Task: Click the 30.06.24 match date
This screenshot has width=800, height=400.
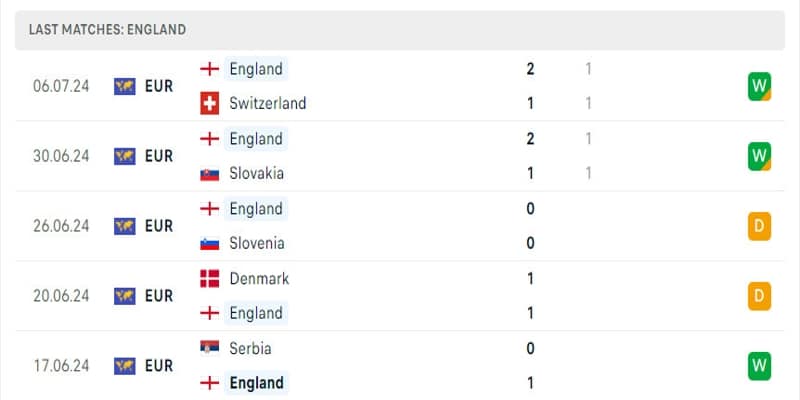Action: 61,156
